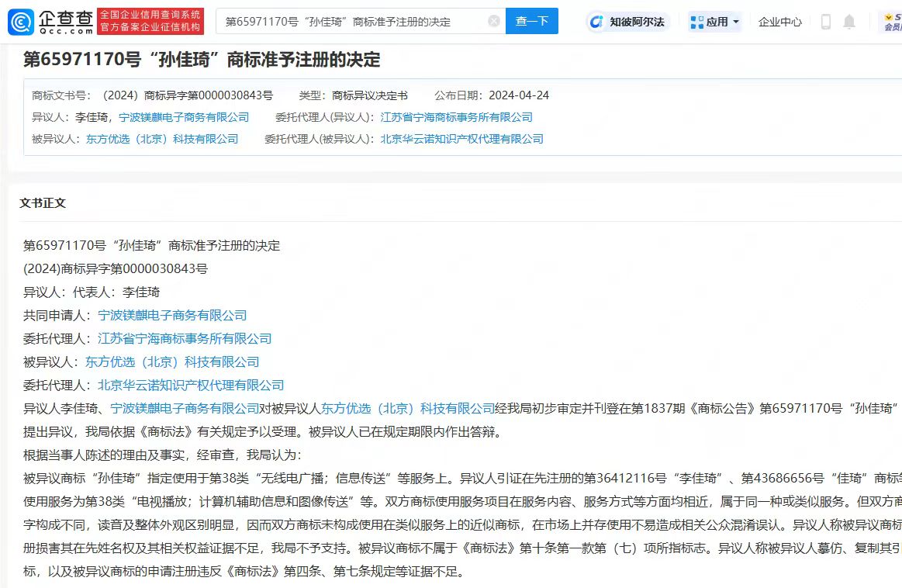Click inside the trademark search input field

[349, 22]
